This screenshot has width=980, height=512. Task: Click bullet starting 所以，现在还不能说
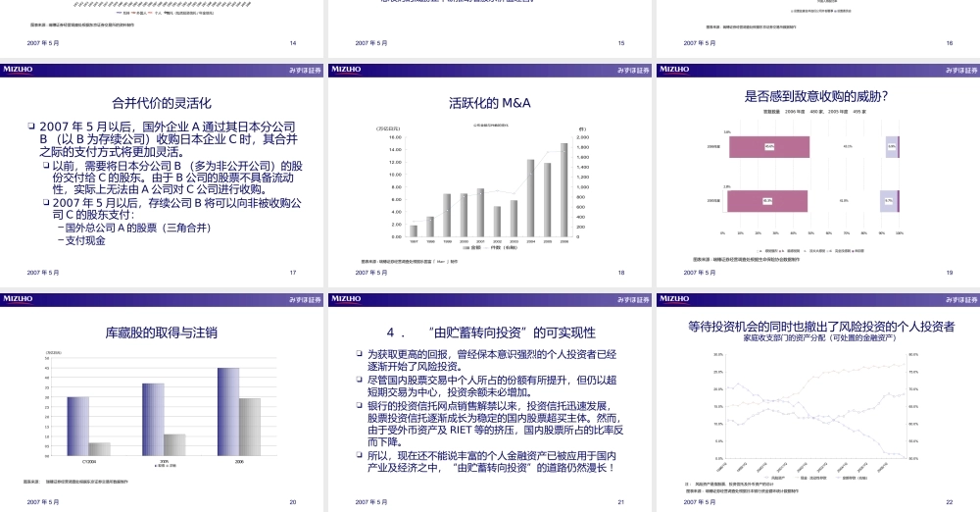coord(487,462)
